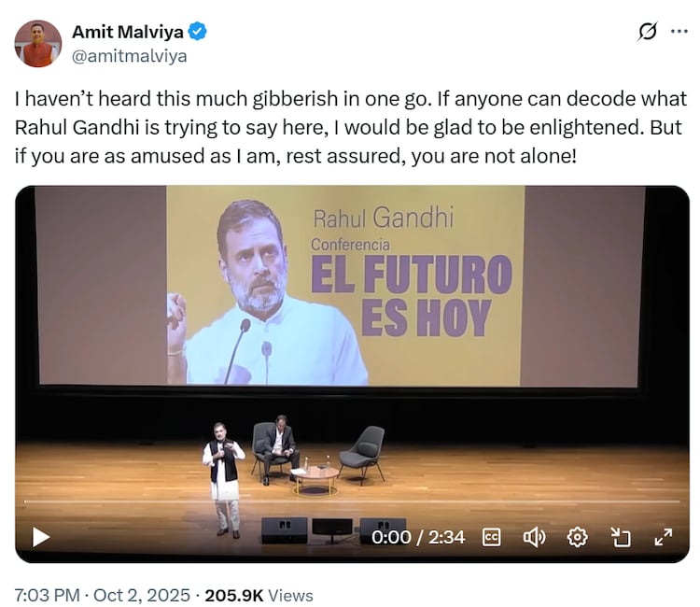The width and height of the screenshot is (700, 607).
Task: Open the Grok icon on the post
Action: tap(647, 32)
